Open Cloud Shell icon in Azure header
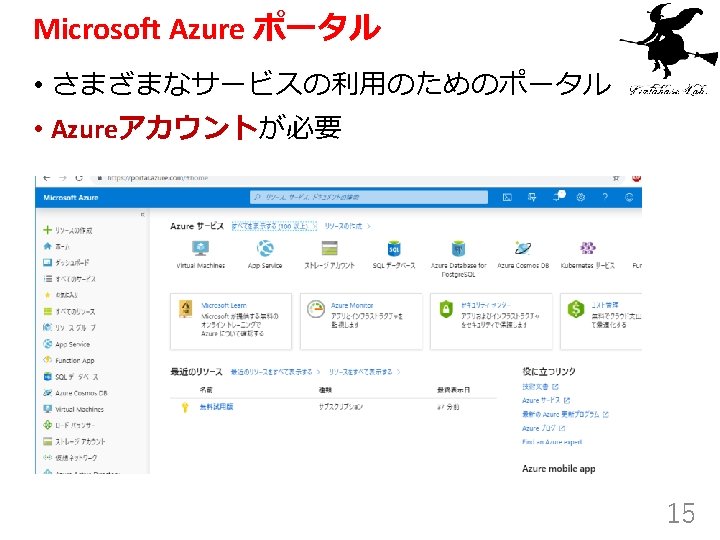This screenshot has height=540, width=720. click(x=507, y=197)
